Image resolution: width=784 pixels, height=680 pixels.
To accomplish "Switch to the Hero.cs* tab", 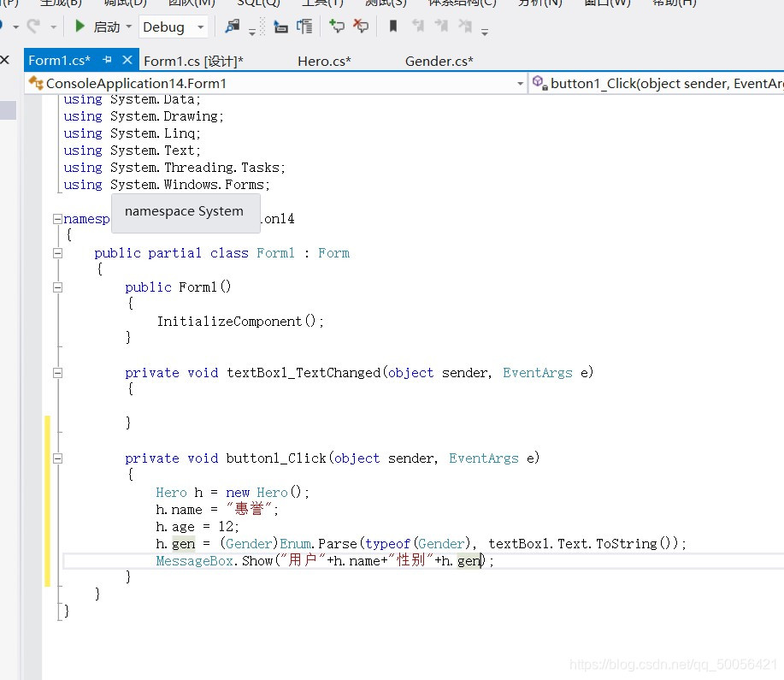I will point(324,61).
